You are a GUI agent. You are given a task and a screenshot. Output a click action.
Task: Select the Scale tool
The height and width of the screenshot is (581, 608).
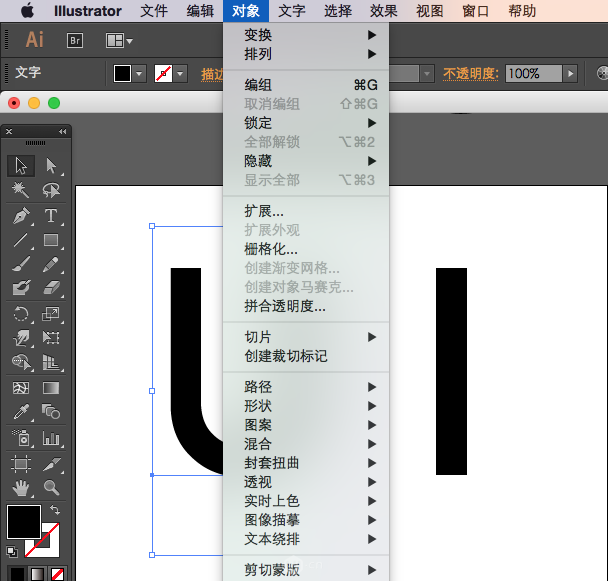coord(51,314)
